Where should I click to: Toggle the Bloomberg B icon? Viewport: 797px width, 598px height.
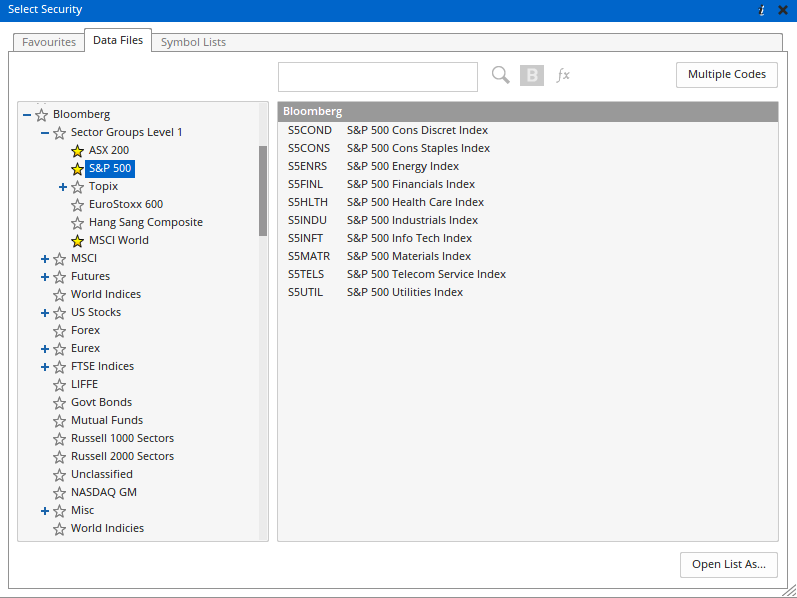point(532,75)
